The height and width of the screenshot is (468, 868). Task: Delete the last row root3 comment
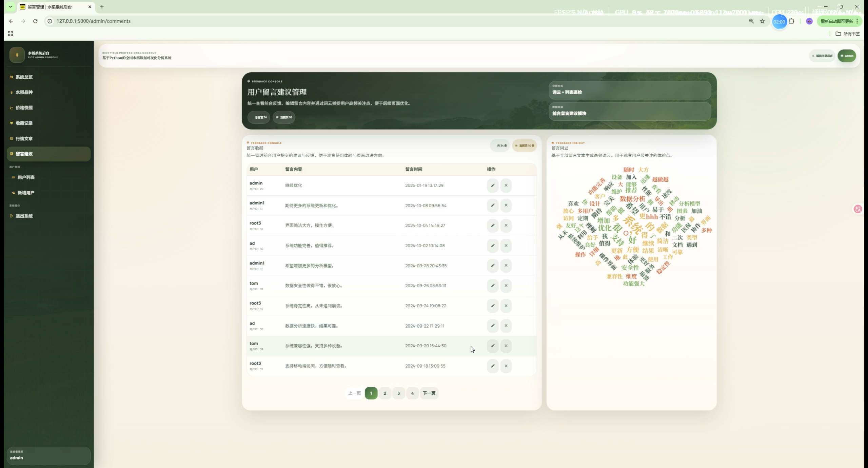(506, 366)
